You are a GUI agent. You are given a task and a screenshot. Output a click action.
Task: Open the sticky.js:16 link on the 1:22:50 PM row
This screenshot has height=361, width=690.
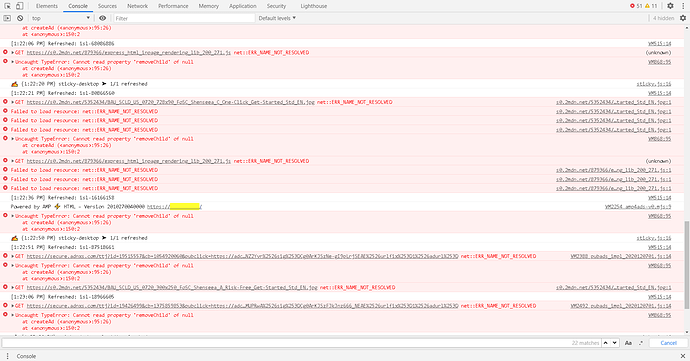click(654, 238)
